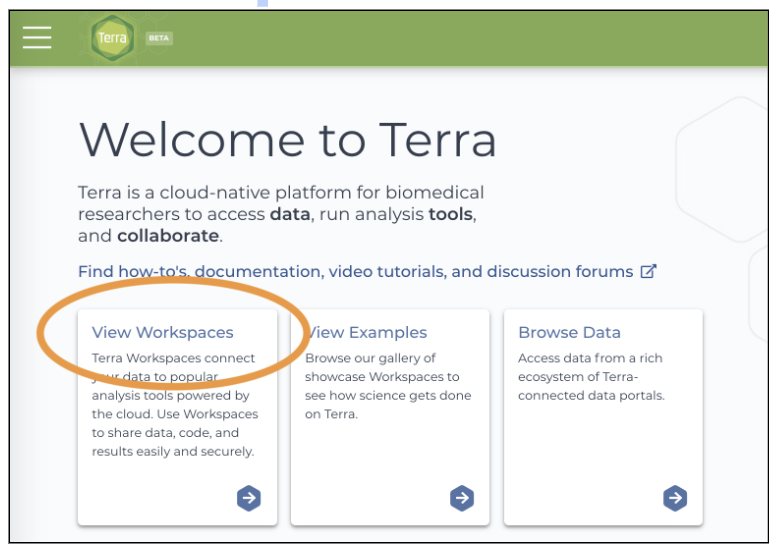This screenshot has width=782, height=554.
Task: Click the Terra hexagon logo
Action: pos(112,38)
